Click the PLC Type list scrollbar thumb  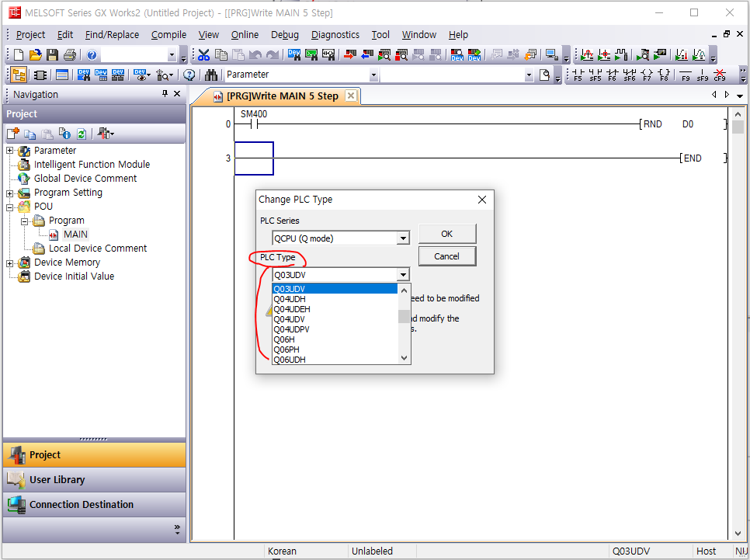click(405, 316)
